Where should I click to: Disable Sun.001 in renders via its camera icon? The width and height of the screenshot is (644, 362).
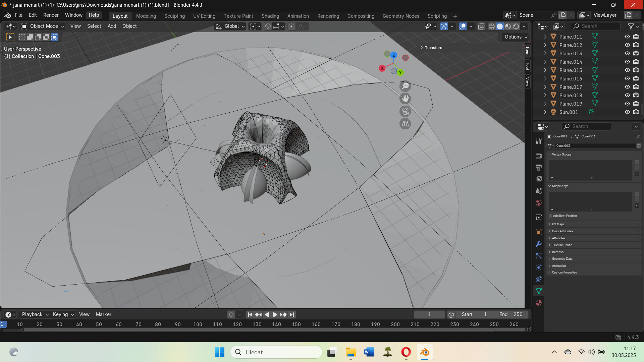(636, 112)
